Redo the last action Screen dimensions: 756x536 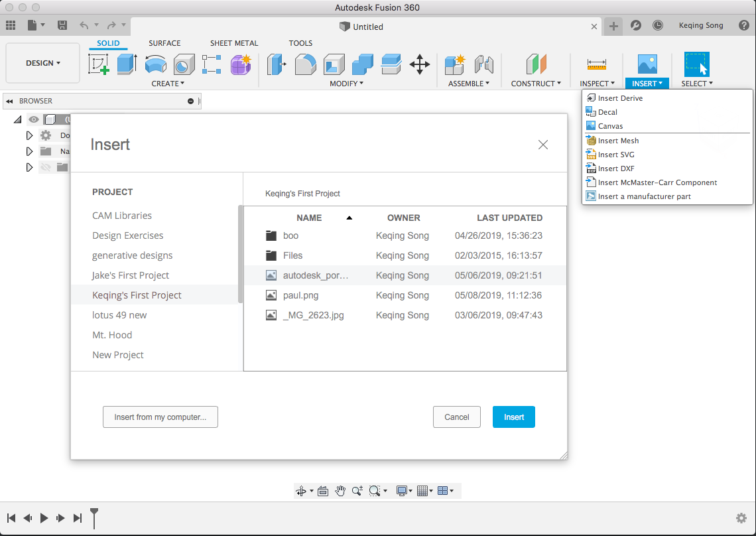(x=111, y=26)
